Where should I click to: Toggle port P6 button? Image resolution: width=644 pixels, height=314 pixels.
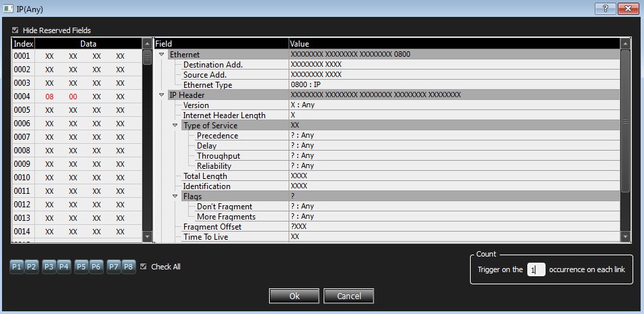pyautogui.click(x=96, y=267)
